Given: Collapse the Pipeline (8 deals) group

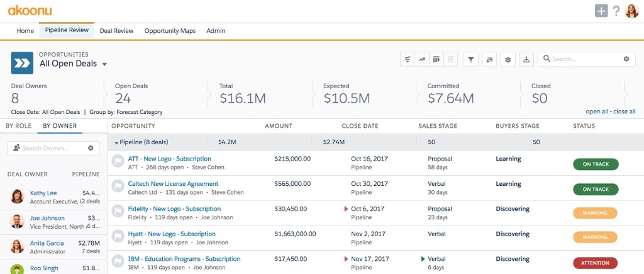Looking at the screenshot, I should (x=116, y=142).
